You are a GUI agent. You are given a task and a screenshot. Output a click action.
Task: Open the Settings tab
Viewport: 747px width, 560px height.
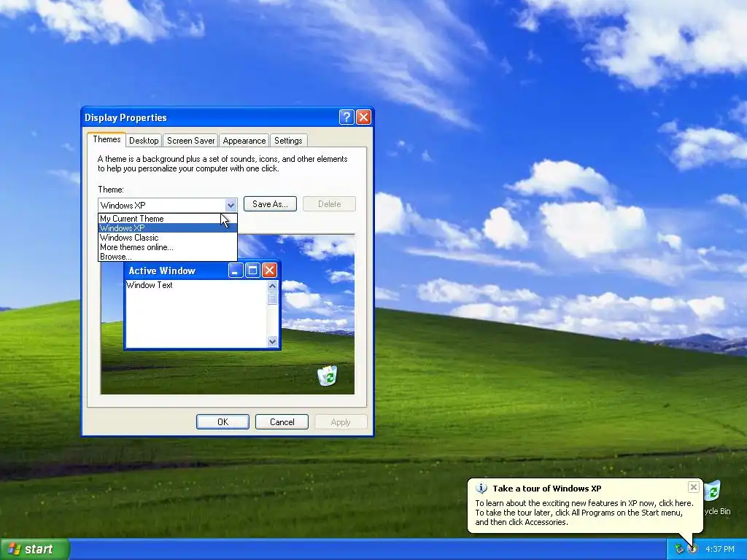pos(288,141)
